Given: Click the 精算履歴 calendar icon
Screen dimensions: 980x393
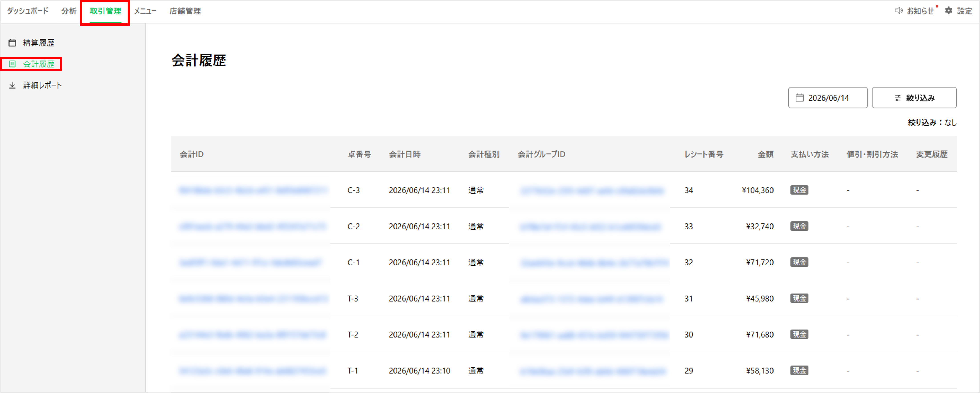Looking at the screenshot, I should [12, 43].
